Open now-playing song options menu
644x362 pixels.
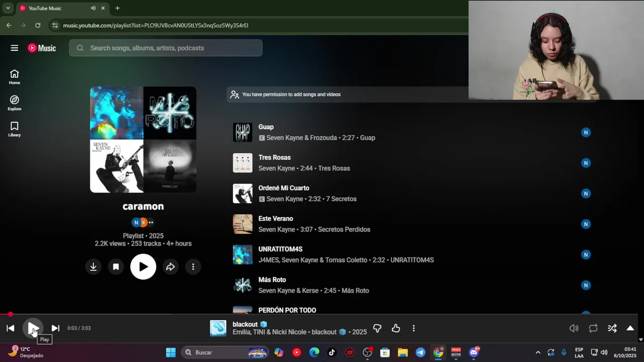click(414, 328)
